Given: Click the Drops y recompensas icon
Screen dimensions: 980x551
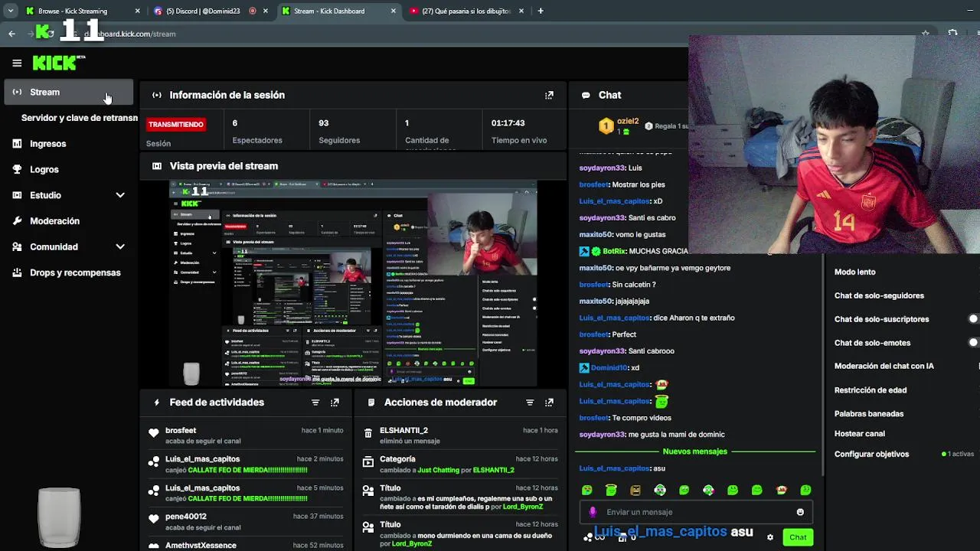Looking at the screenshot, I should [x=17, y=272].
